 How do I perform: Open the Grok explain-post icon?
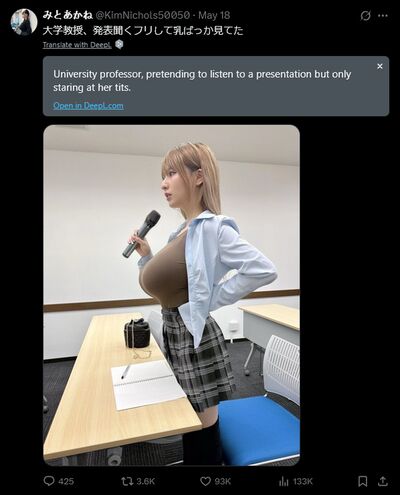pos(366,16)
